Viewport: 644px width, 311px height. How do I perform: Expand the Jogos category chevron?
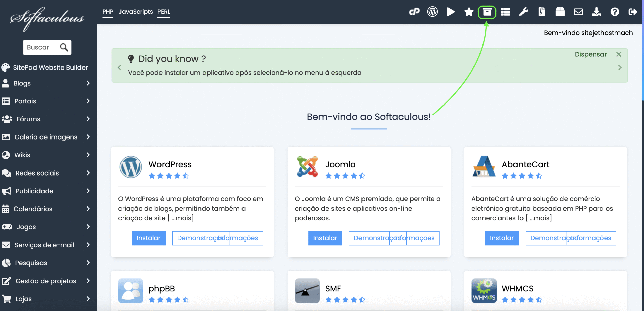88,227
